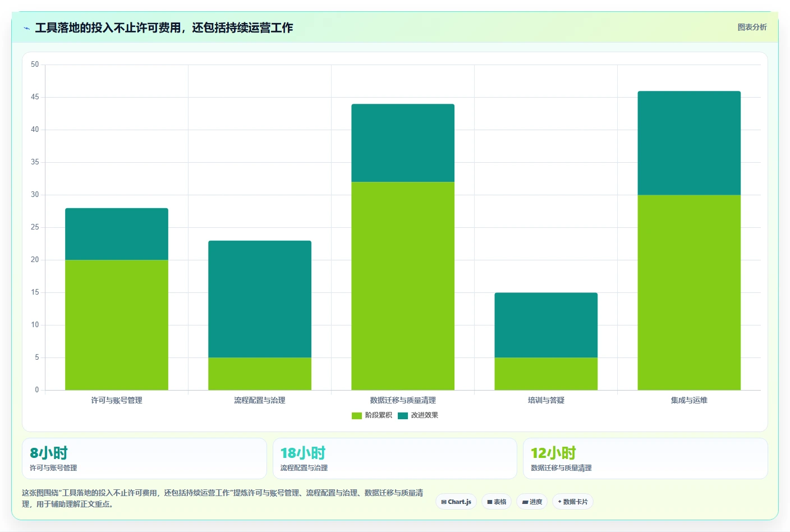
Task: Click the 表格 chip square icon
Action: [490, 502]
